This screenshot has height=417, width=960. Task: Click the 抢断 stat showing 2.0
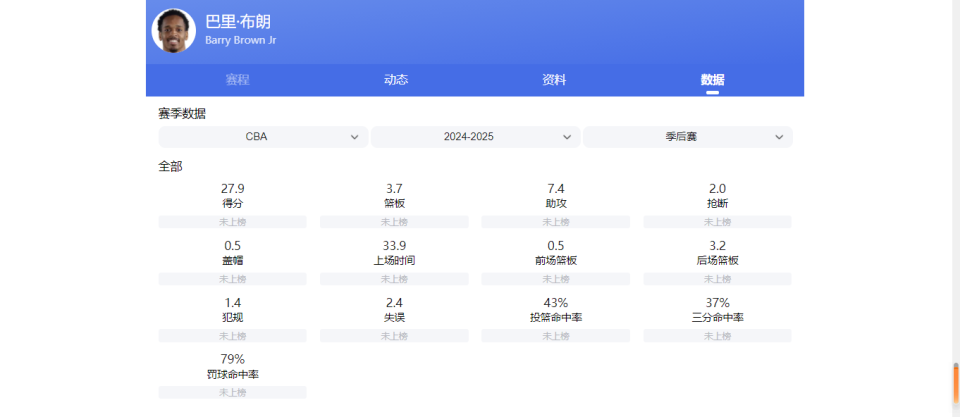pyautogui.click(x=717, y=195)
